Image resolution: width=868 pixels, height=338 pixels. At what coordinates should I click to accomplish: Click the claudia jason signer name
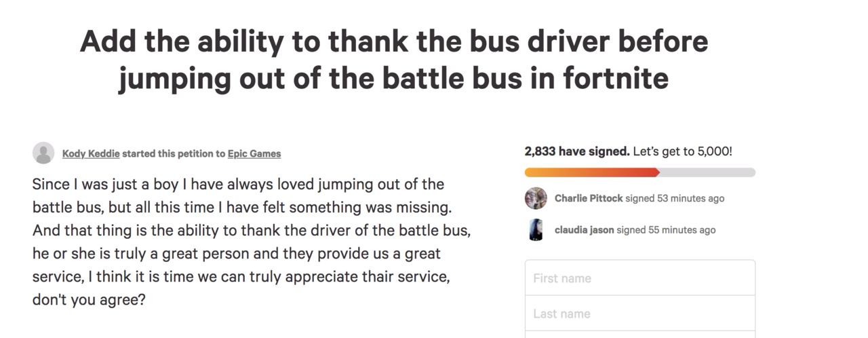pyautogui.click(x=584, y=229)
